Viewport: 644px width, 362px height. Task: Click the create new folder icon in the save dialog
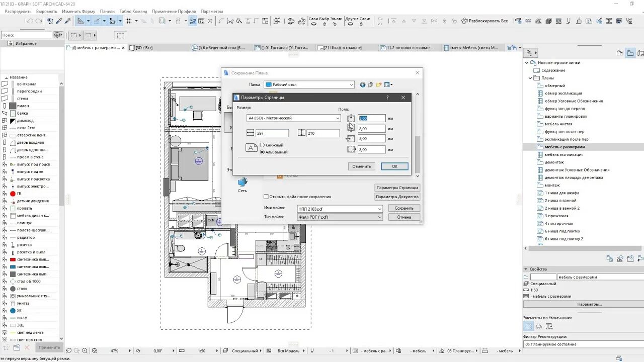pos(379,85)
